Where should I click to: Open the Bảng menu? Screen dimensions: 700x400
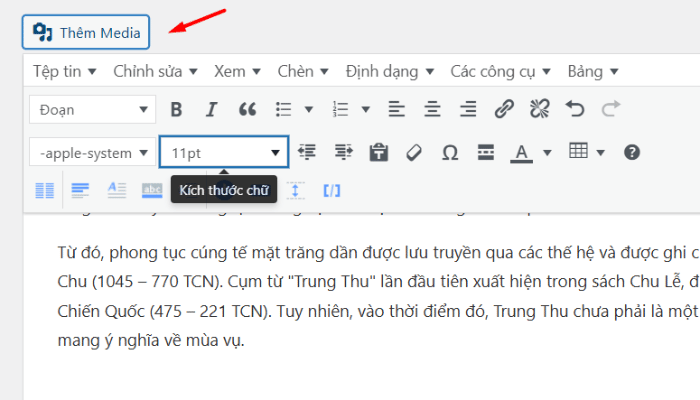592,71
